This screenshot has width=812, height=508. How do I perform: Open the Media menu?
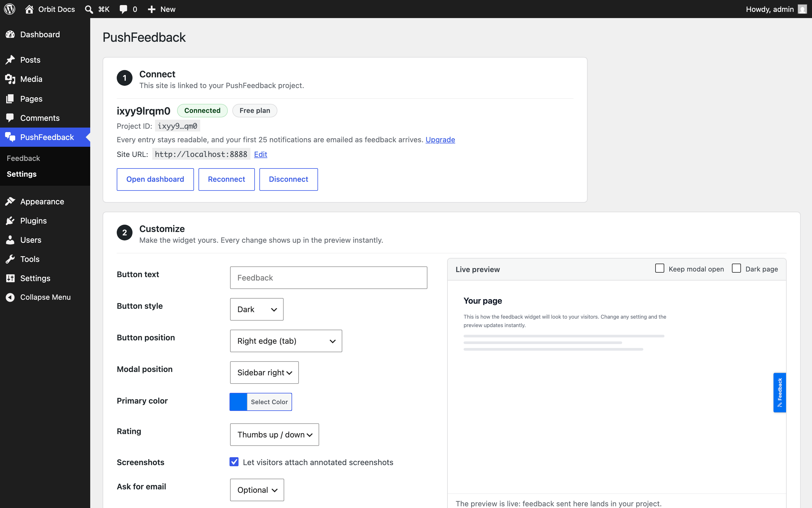[45, 79]
